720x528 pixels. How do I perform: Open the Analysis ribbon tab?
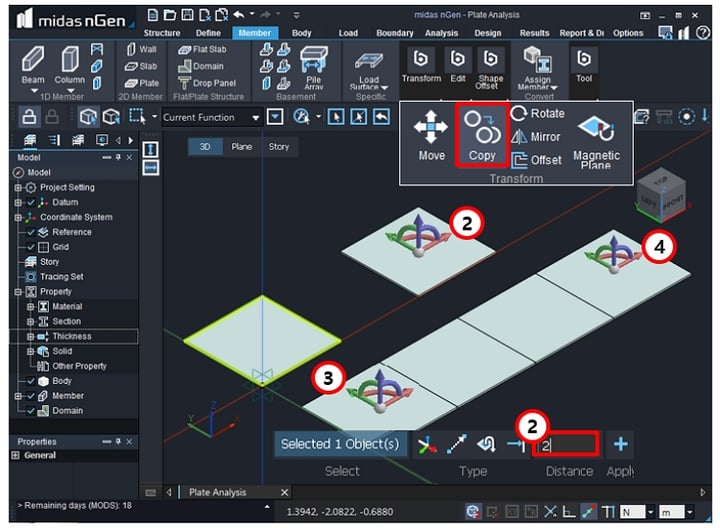tap(441, 33)
